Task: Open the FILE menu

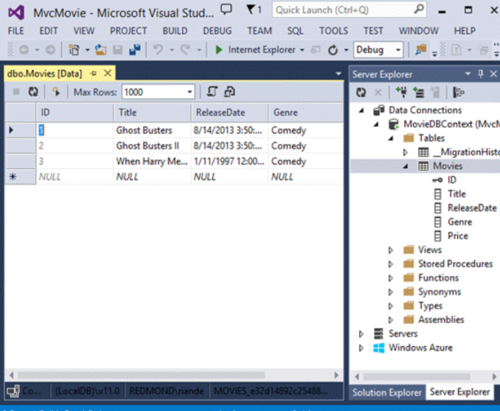Action: coord(16,31)
